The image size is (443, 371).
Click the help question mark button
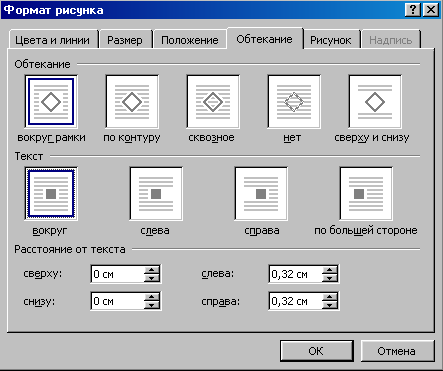413,10
